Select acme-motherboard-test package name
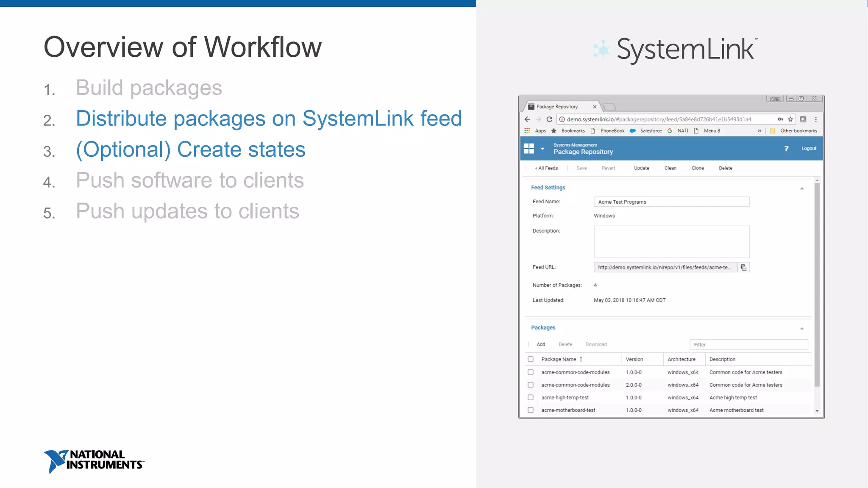868x488 pixels. click(x=568, y=410)
